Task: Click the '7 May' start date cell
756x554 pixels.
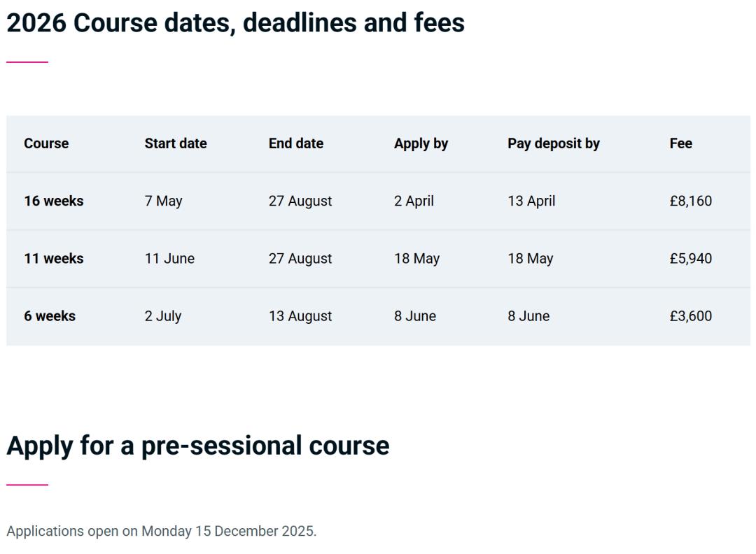Action: click(163, 201)
